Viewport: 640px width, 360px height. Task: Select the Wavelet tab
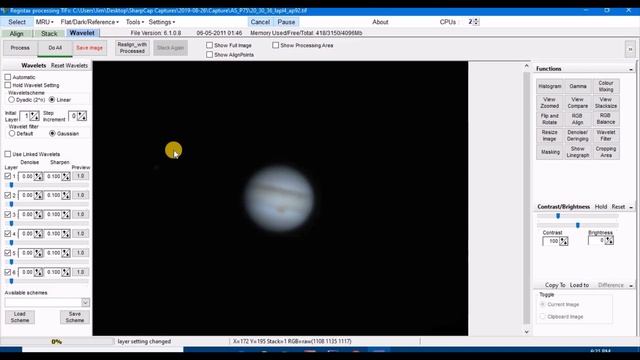(x=82, y=33)
